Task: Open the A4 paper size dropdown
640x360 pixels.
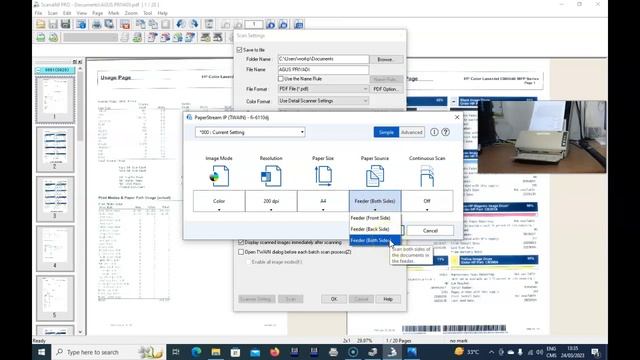Action: tap(323, 201)
